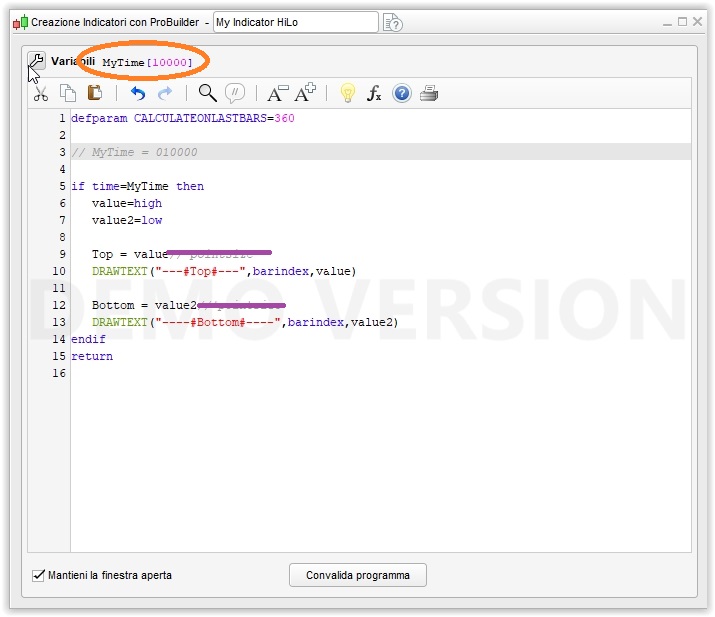This screenshot has height=617, width=715.
Task: Open the document help icon beside name field
Action: (393, 22)
